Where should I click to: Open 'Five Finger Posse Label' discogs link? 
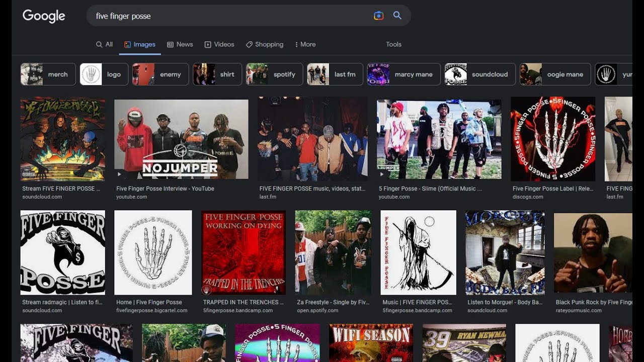pyautogui.click(x=553, y=189)
